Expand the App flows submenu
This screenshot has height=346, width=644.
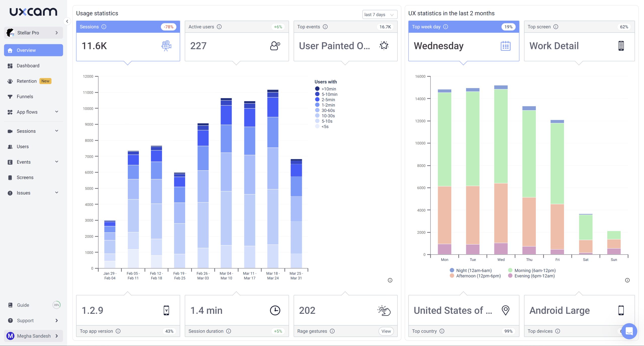[57, 112]
